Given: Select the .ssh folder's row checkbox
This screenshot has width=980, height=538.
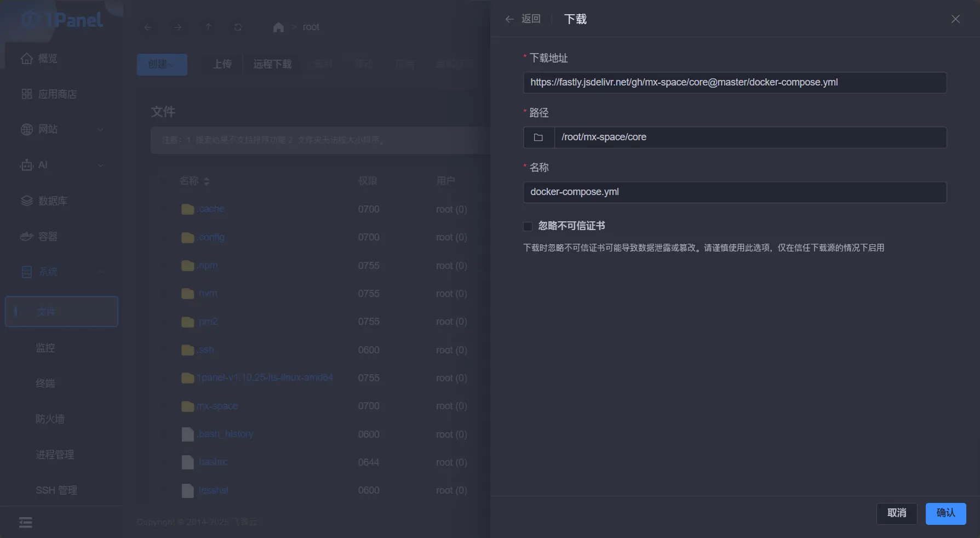Looking at the screenshot, I should (163, 350).
